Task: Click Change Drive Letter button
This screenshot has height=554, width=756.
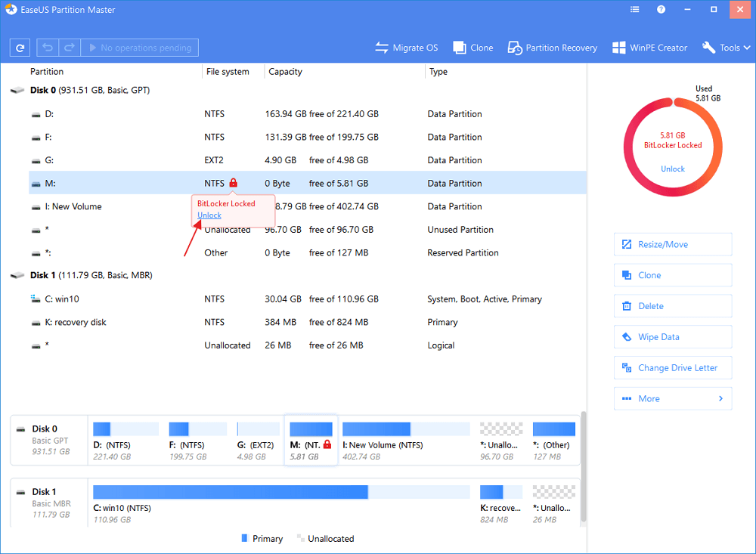Action: (673, 368)
